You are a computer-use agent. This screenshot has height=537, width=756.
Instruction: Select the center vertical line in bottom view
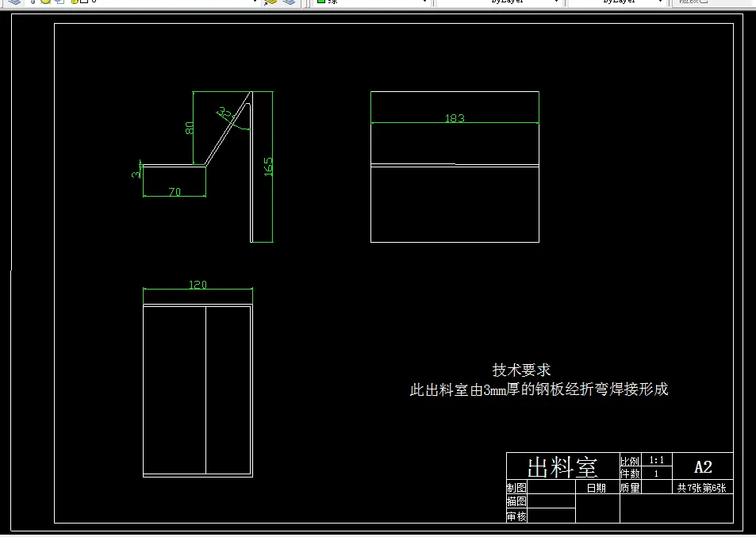pos(206,389)
